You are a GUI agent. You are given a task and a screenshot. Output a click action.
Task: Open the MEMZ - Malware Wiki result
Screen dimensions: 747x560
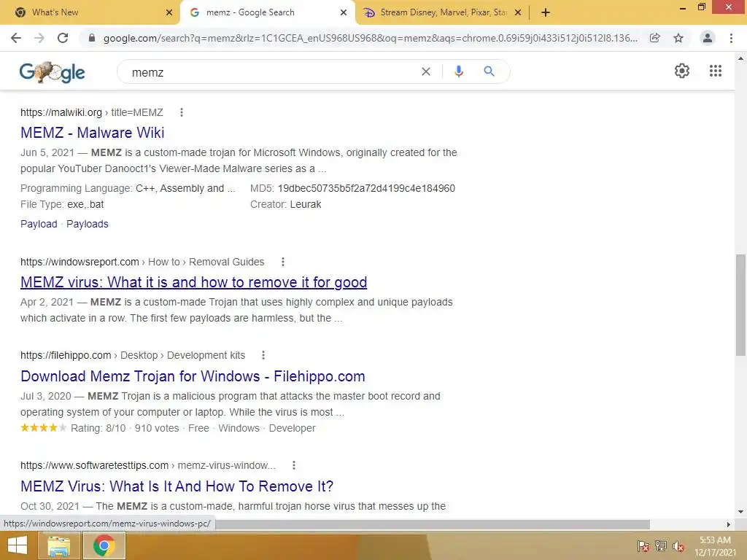pyautogui.click(x=93, y=133)
